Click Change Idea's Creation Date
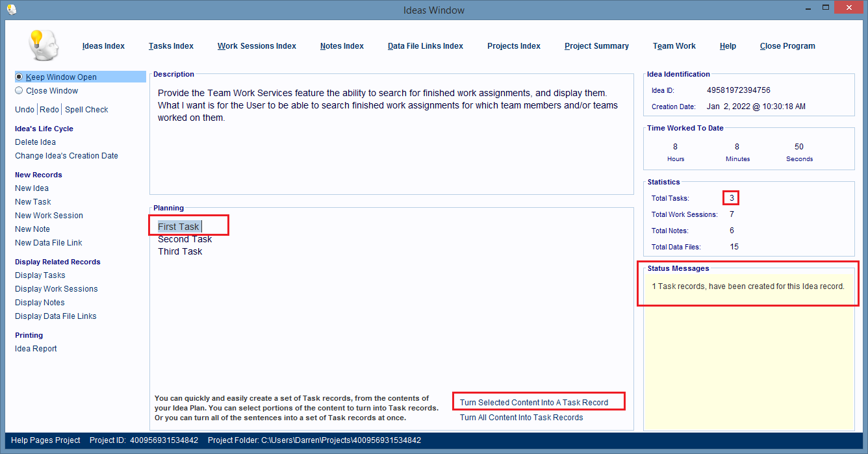Screen dimensions: 868x454 tap(66, 156)
